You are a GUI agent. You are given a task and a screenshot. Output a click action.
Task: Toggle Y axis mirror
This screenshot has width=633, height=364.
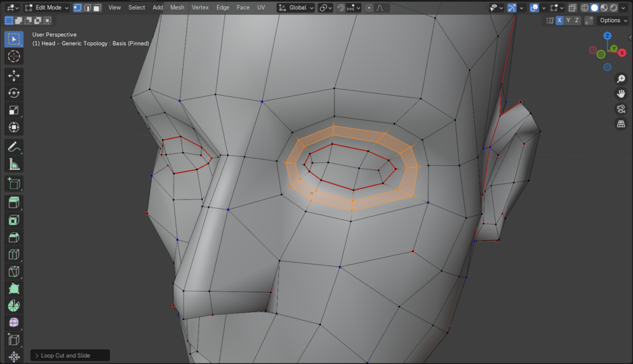568,20
